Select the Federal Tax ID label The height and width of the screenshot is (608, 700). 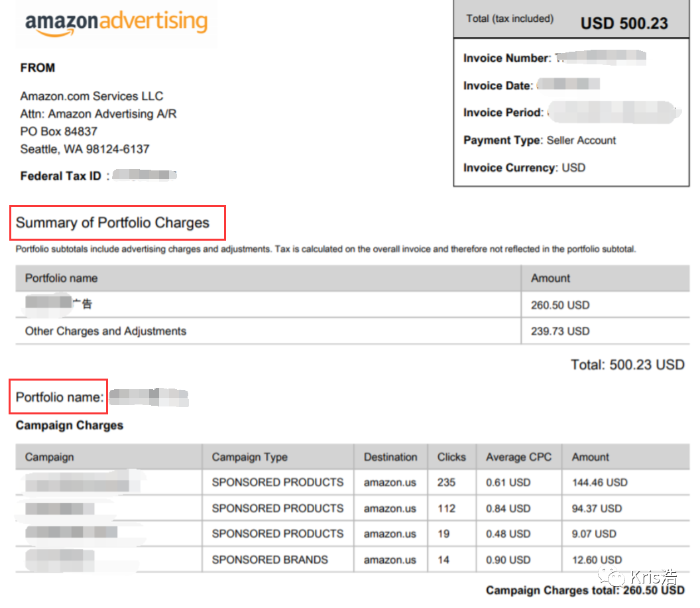(x=60, y=176)
